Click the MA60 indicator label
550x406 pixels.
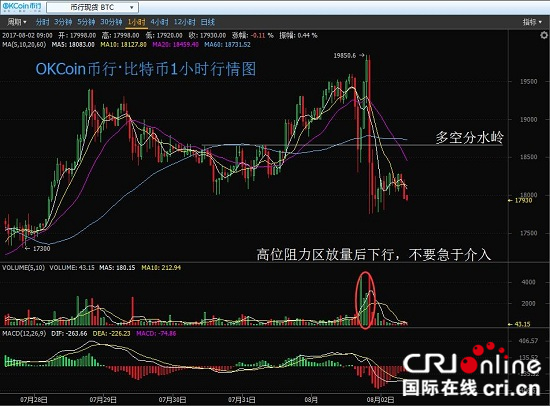tap(227, 45)
